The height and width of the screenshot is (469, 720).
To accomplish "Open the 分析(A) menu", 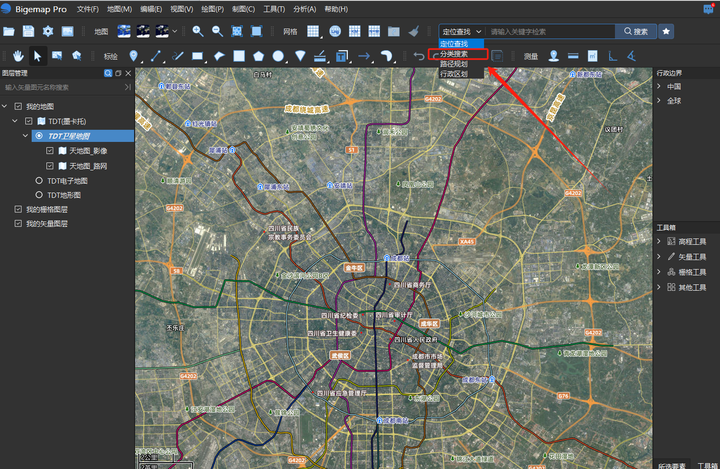I will point(305,9).
